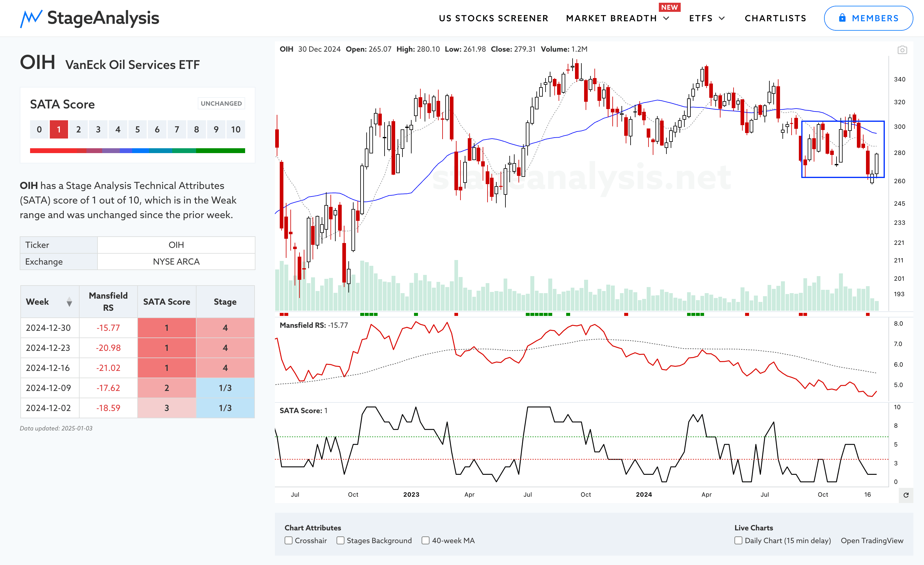Click the NEW badge above Market Breadth
924x565 pixels.
click(669, 7)
